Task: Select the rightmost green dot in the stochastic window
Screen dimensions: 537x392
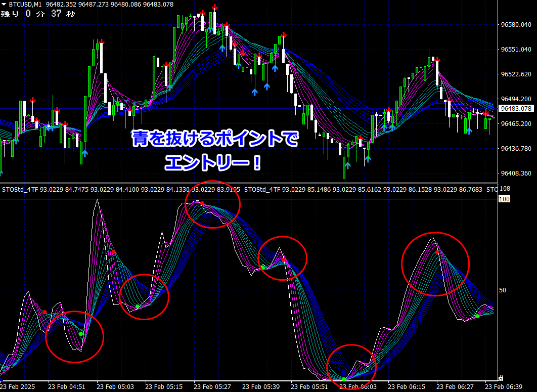Action: point(477,316)
